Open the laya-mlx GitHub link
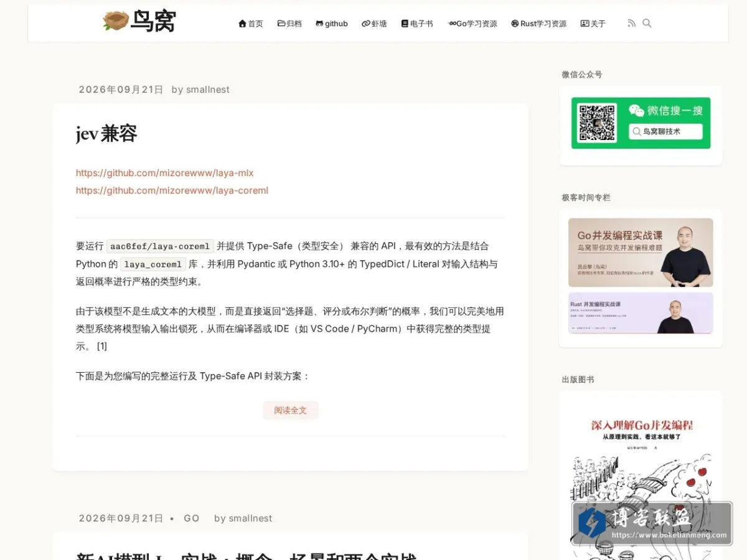 pos(165,173)
